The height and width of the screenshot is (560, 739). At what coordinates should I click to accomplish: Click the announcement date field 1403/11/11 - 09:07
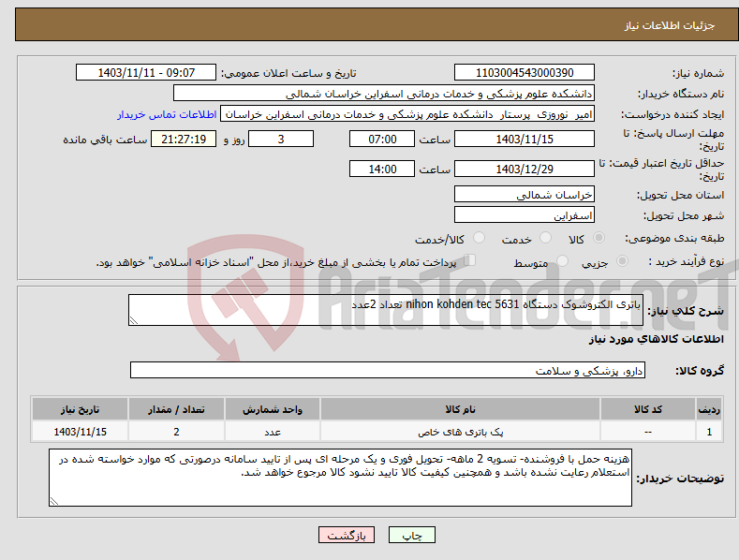pyautogui.click(x=145, y=73)
